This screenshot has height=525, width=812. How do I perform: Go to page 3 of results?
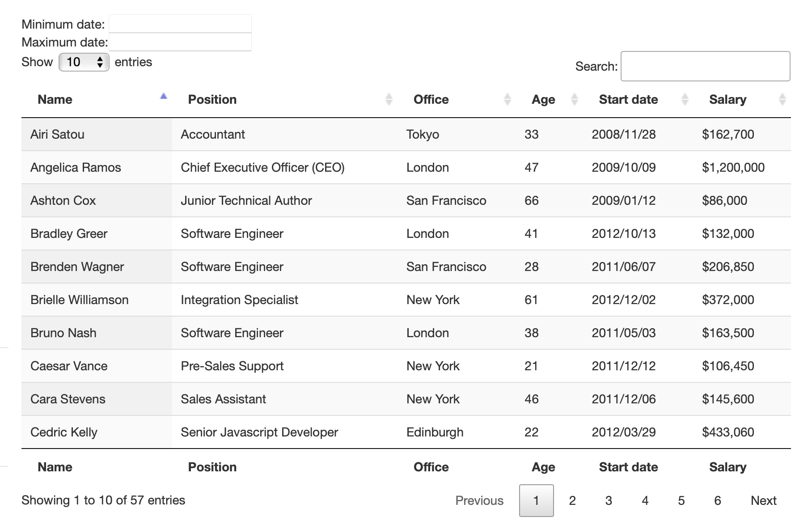[609, 500]
